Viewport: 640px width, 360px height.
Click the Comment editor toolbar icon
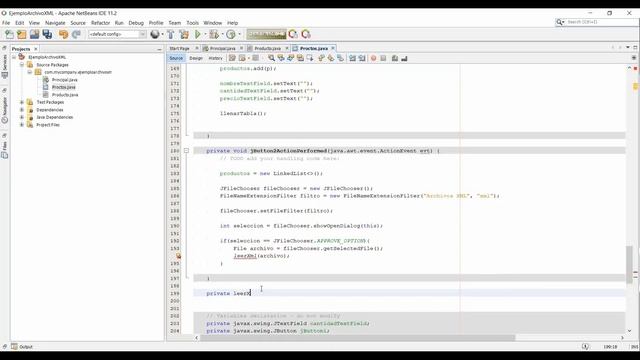[395, 58]
